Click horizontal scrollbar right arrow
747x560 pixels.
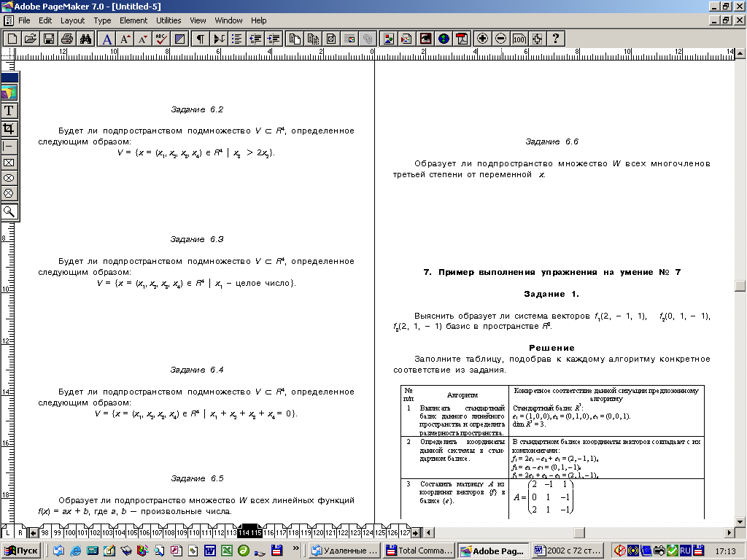pos(729,532)
